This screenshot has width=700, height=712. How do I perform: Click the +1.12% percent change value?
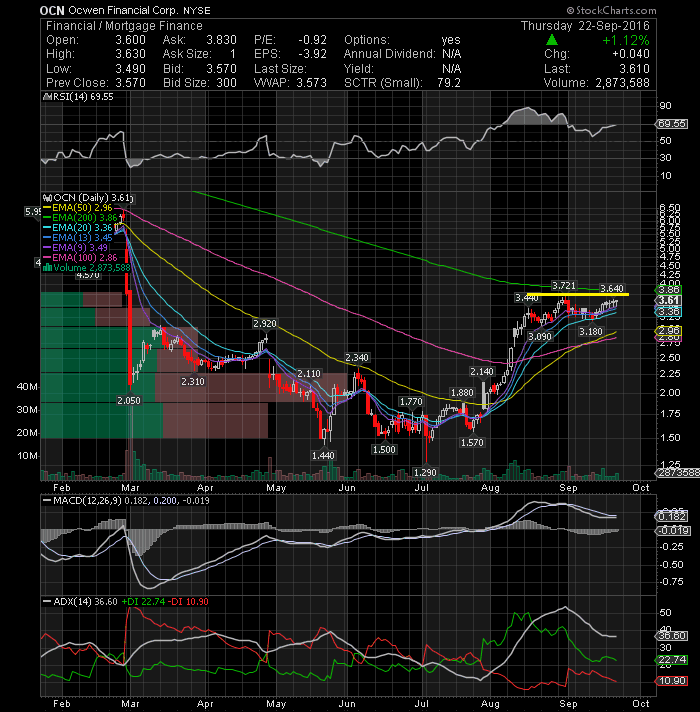tap(626, 40)
